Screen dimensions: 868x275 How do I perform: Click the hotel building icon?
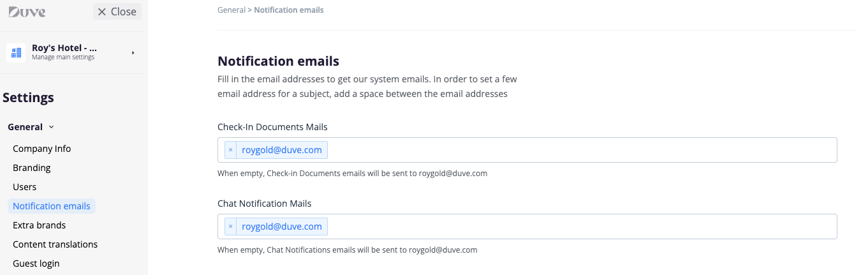[17, 52]
